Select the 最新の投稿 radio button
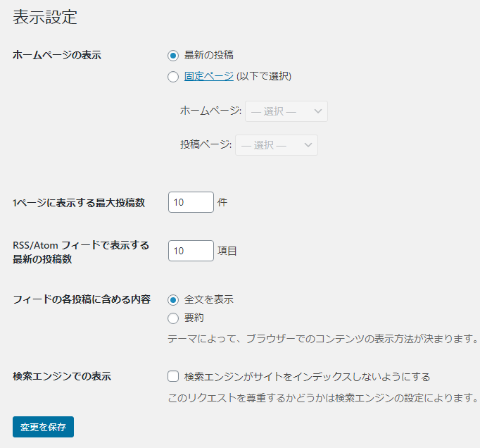This screenshot has width=480, height=448. click(x=173, y=56)
